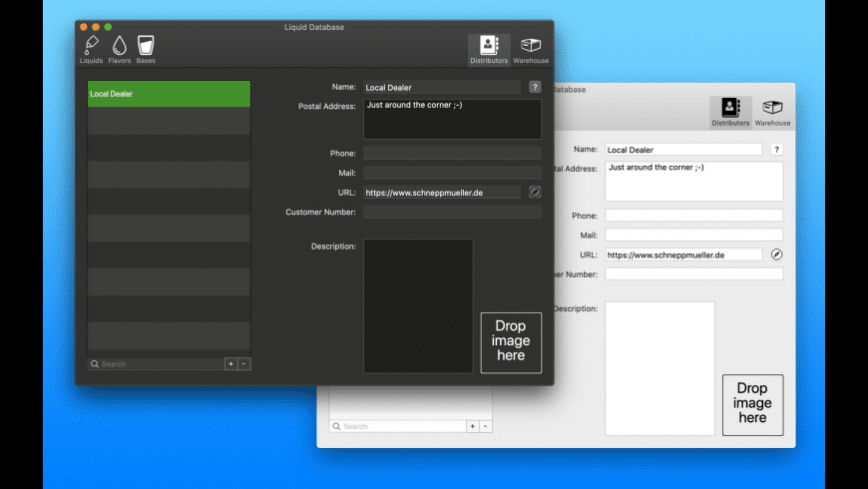The height and width of the screenshot is (489, 868).
Task: Click the Customer Number field in dark window
Action: (x=452, y=212)
